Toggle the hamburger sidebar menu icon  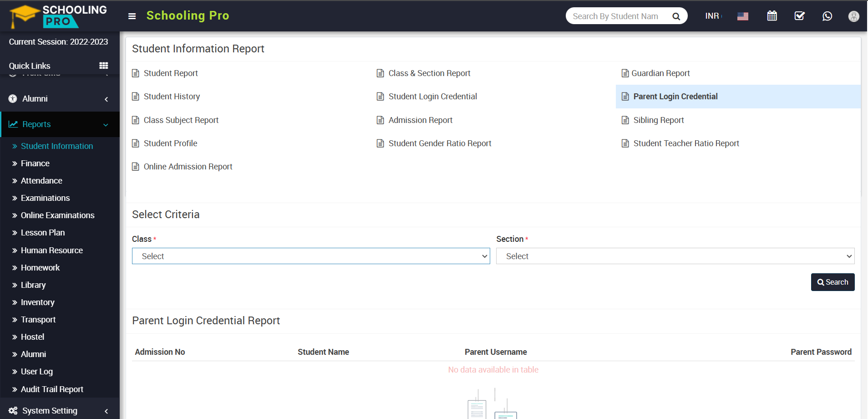[132, 16]
